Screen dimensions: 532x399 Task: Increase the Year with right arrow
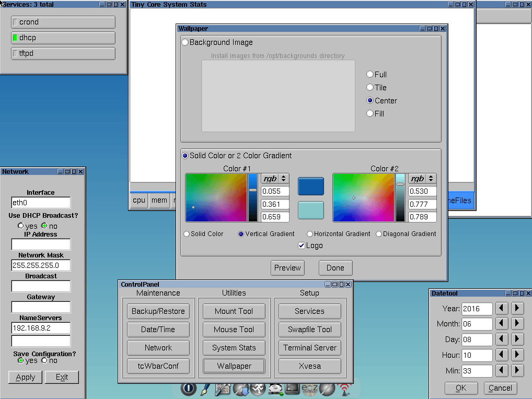click(x=517, y=309)
